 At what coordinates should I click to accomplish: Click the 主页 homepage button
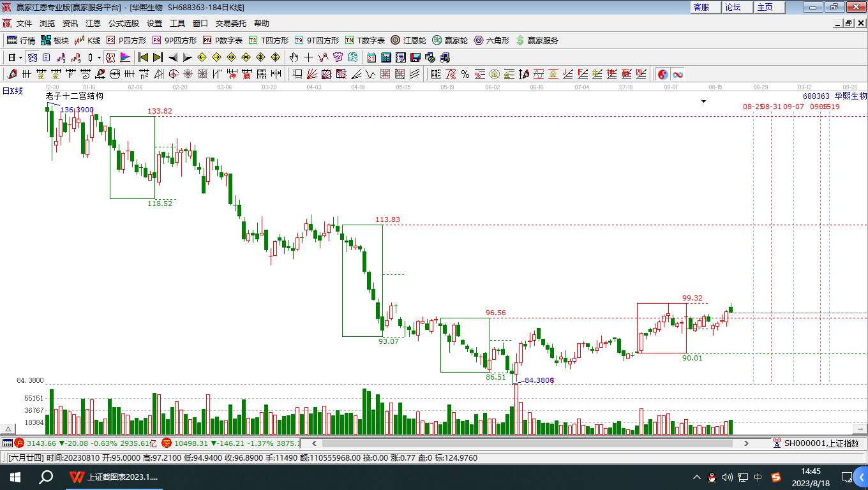pyautogui.click(x=769, y=7)
